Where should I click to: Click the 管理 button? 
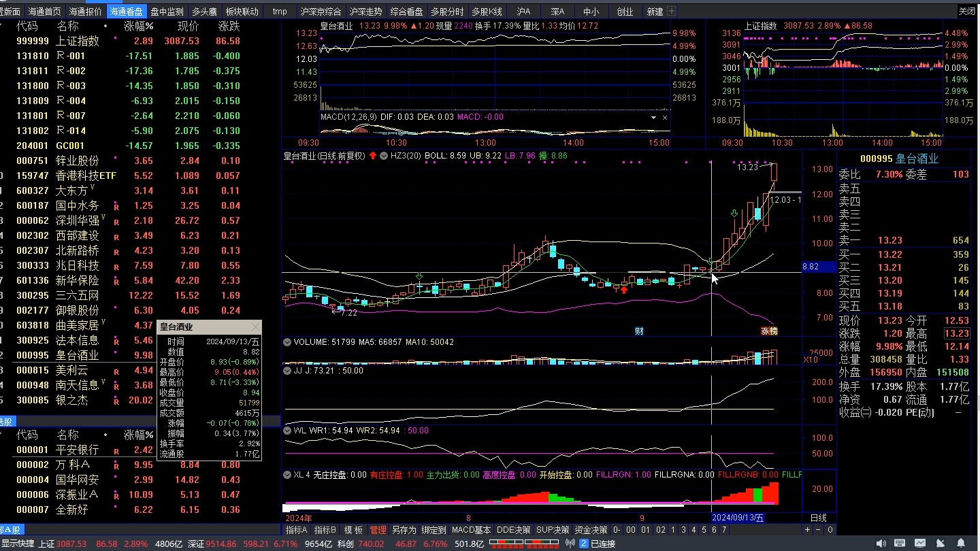(x=378, y=530)
